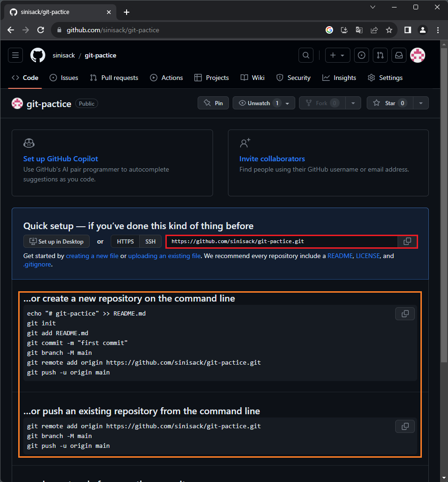Reload the page with refresh icon
The image size is (448, 482).
tap(41, 30)
